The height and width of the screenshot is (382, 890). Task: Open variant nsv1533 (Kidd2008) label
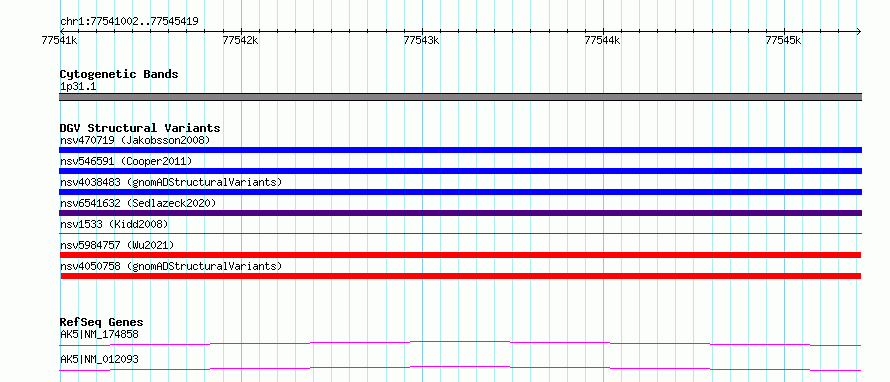(114, 224)
